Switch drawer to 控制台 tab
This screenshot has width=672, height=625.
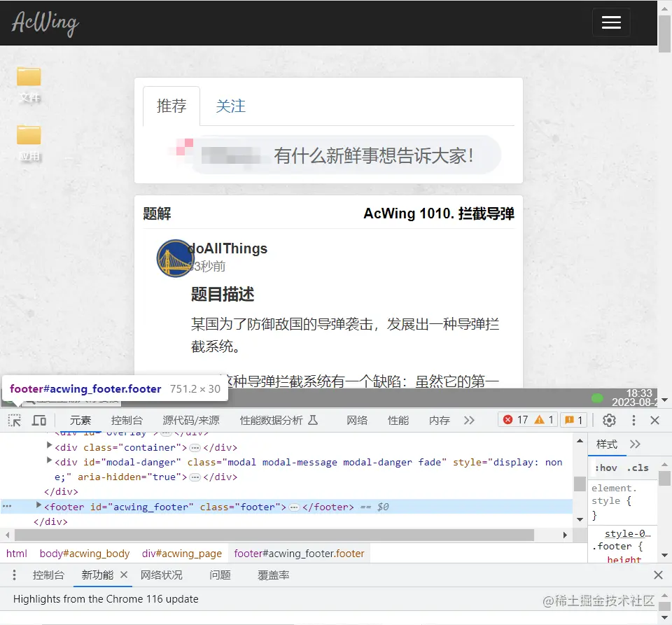[48, 575]
